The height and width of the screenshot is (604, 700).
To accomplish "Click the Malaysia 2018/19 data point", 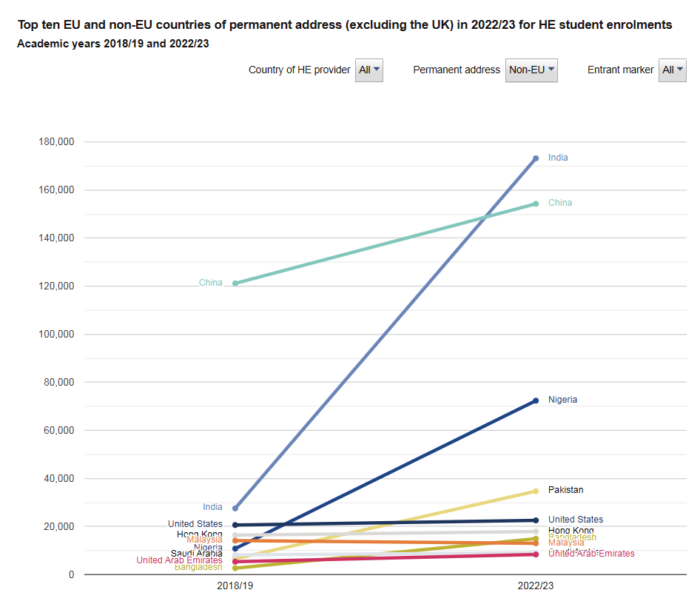I will tap(235, 540).
